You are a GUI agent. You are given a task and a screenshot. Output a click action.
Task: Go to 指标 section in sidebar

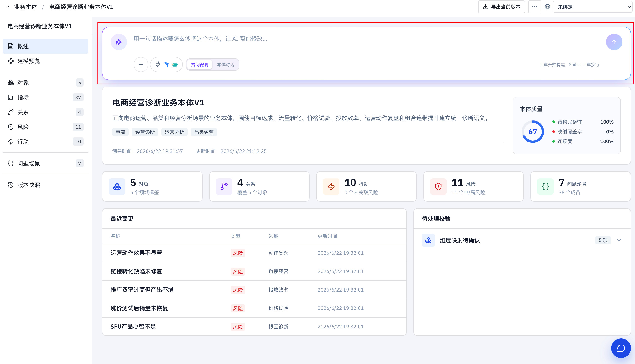[45, 97]
